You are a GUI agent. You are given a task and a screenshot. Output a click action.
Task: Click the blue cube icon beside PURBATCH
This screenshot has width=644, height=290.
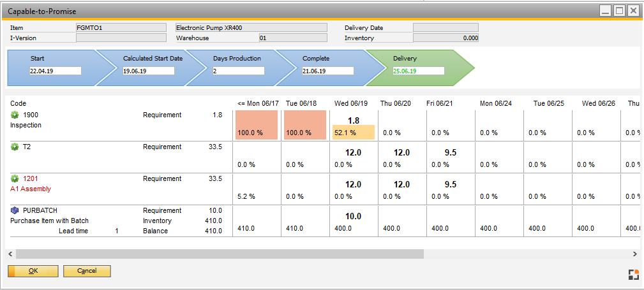[x=15, y=210]
